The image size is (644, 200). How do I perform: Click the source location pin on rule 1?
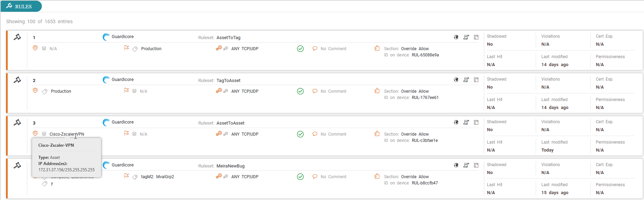coord(35,48)
